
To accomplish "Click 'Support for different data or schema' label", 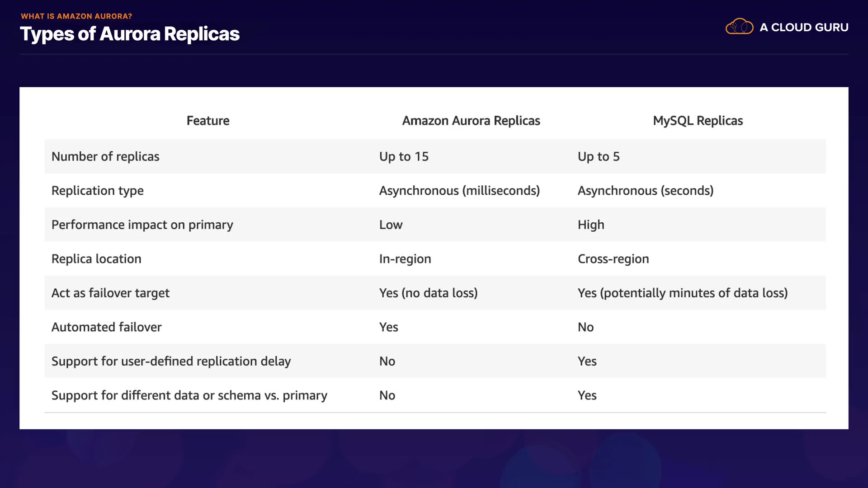I will coord(189,395).
